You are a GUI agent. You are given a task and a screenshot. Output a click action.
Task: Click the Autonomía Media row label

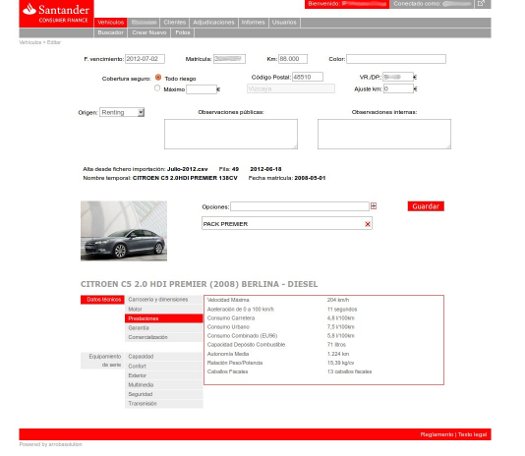228,354
